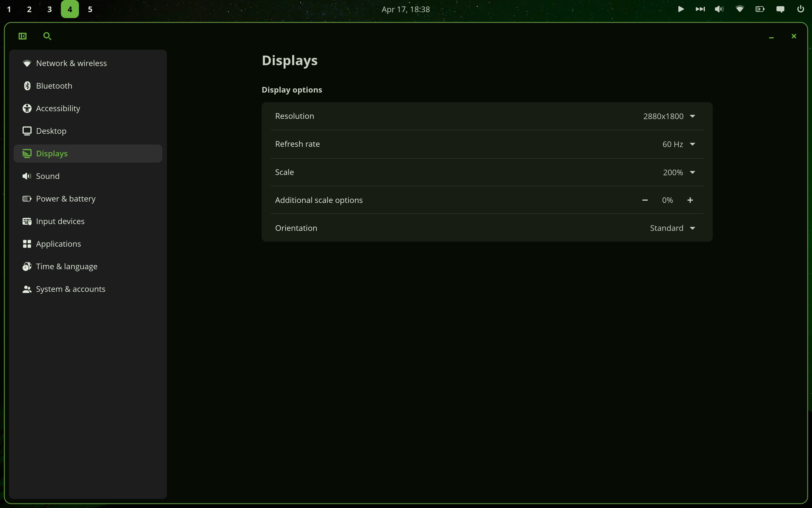This screenshot has height=508, width=812.
Task: Open the notifications applet in top panel
Action: click(780, 9)
